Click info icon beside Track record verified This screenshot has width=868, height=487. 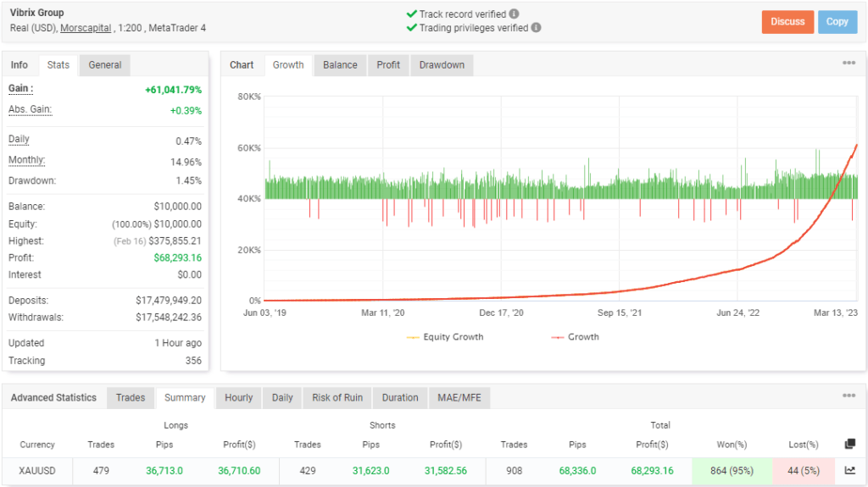coord(515,14)
